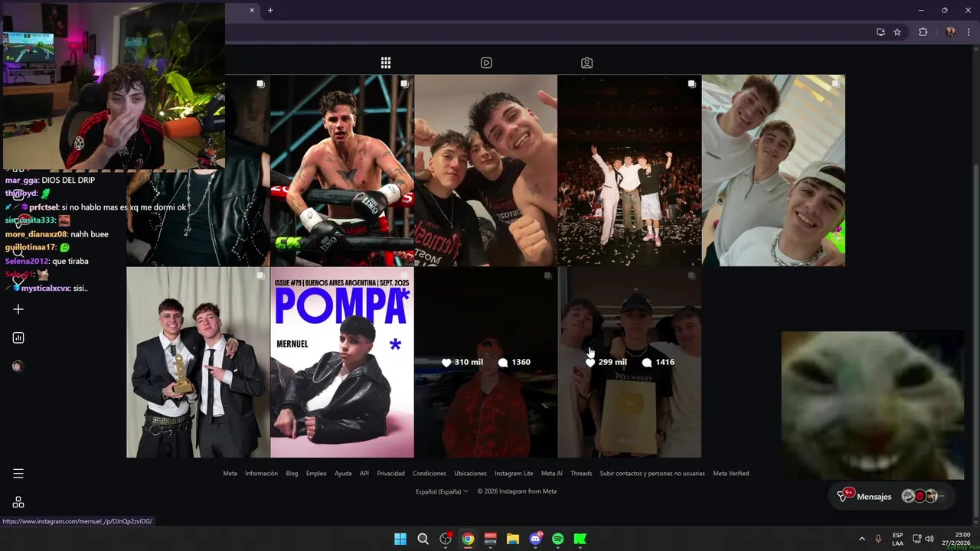980x551 pixels.
Task: Open Subir contactos y personas no usuarias
Action: click(652, 473)
